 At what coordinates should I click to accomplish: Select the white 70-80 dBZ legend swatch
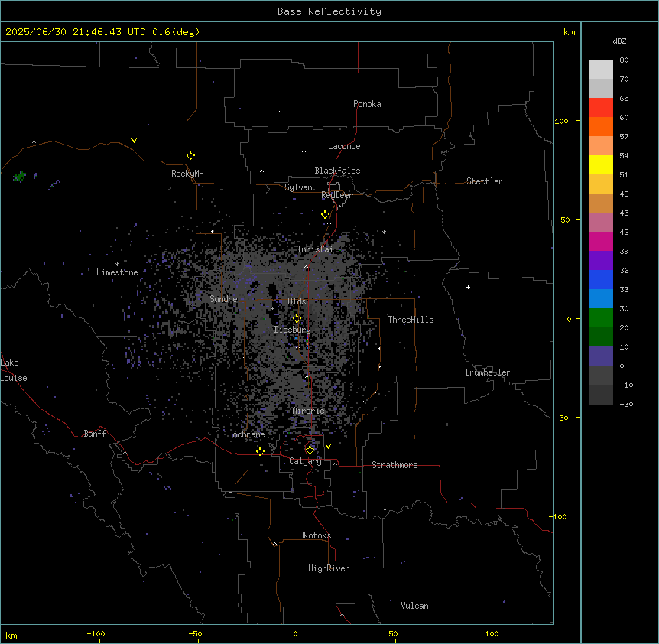[x=601, y=70]
